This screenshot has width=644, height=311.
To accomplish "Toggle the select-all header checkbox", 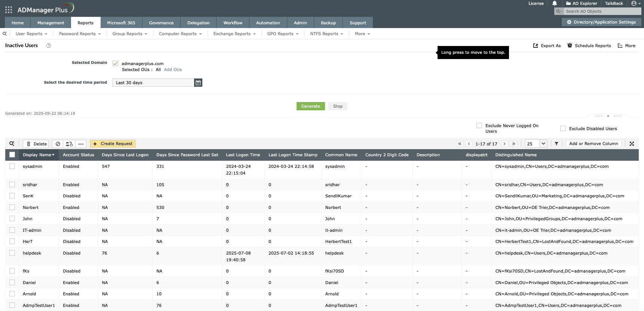I will coord(12,155).
